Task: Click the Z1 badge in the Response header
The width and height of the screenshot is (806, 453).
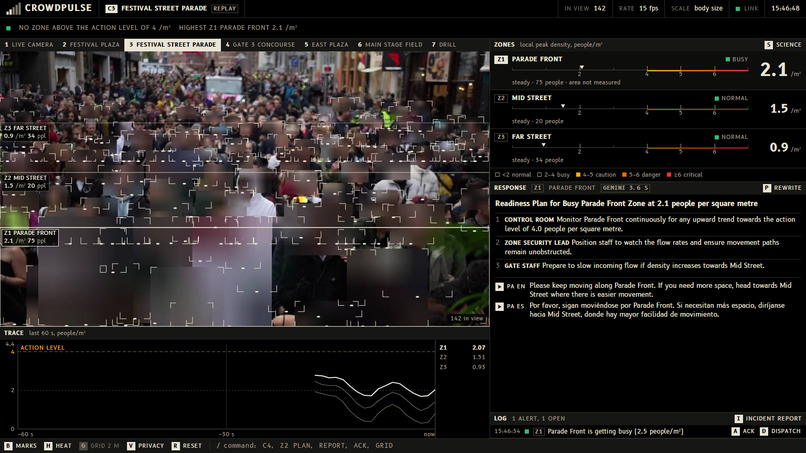Action: pyautogui.click(x=537, y=188)
